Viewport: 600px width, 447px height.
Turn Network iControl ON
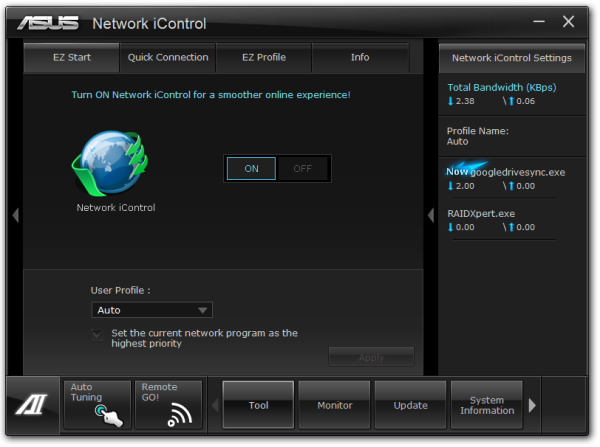click(251, 168)
